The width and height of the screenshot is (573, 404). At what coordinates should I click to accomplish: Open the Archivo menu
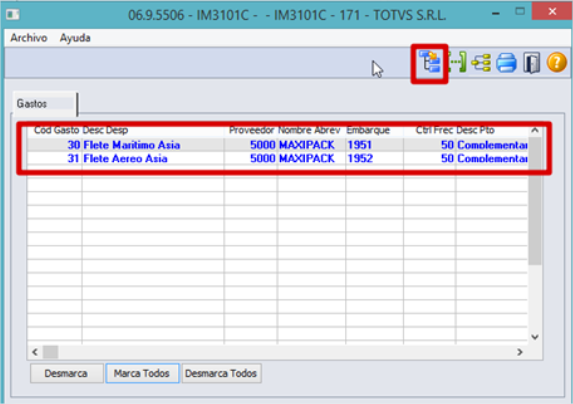29,38
